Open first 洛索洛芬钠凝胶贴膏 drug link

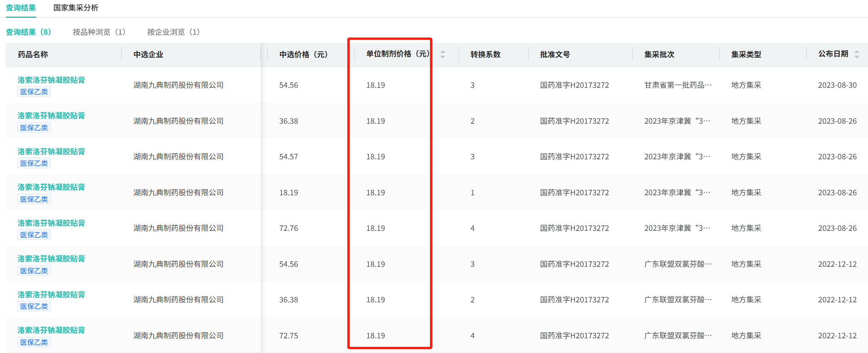(51, 80)
